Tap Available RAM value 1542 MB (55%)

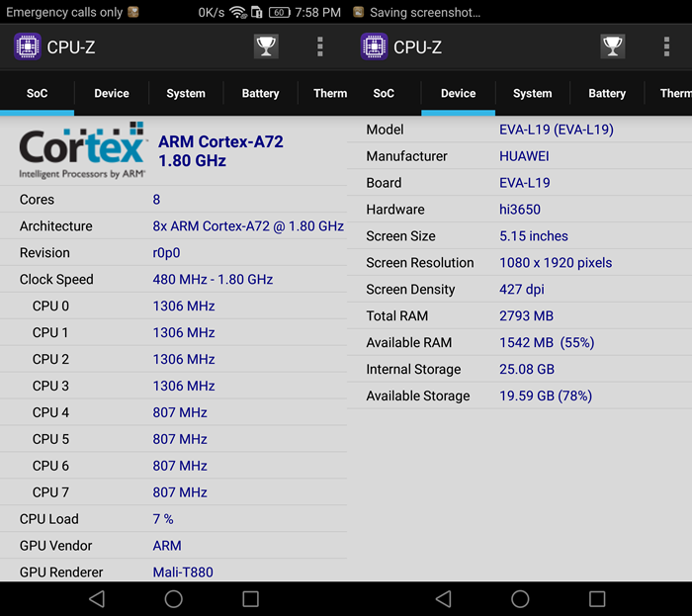[547, 342]
